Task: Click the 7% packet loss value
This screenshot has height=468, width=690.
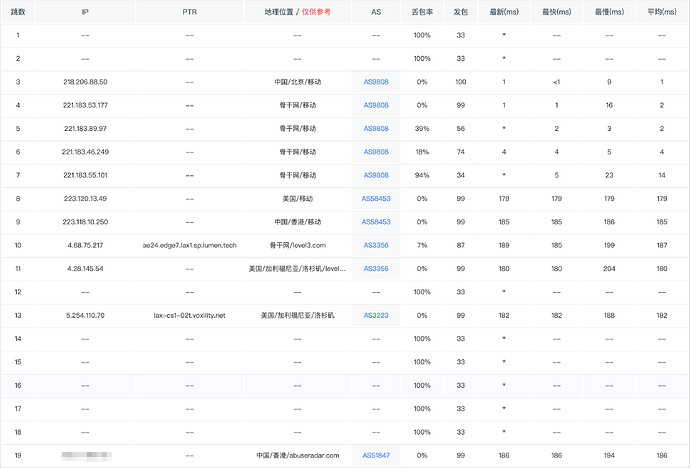Action: pyautogui.click(x=422, y=245)
